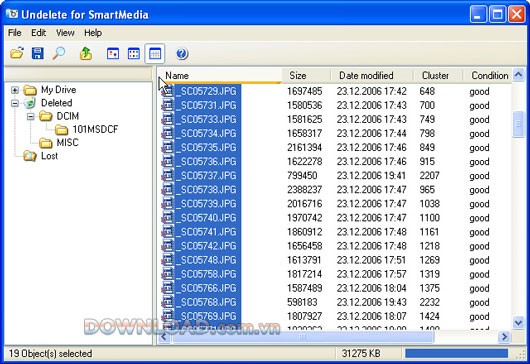Sort by the Cluster column header
This screenshot has width=530, height=364.
(x=438, y=75)
